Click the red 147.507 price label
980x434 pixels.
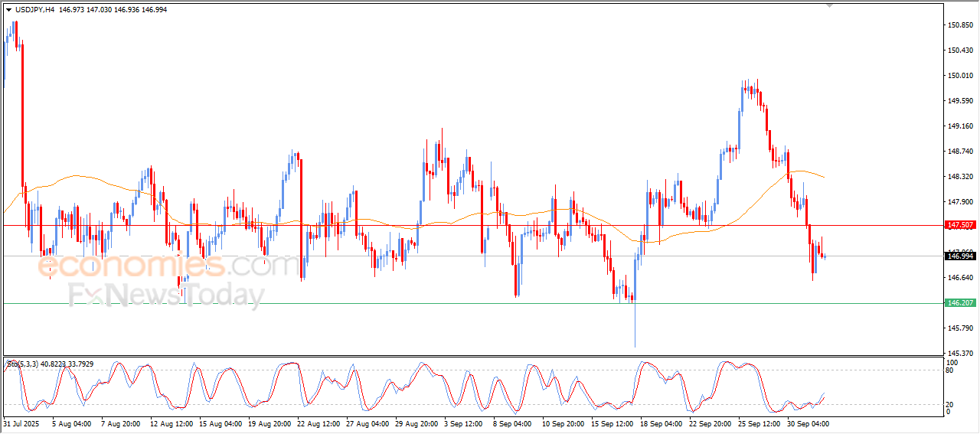(960, 225)
